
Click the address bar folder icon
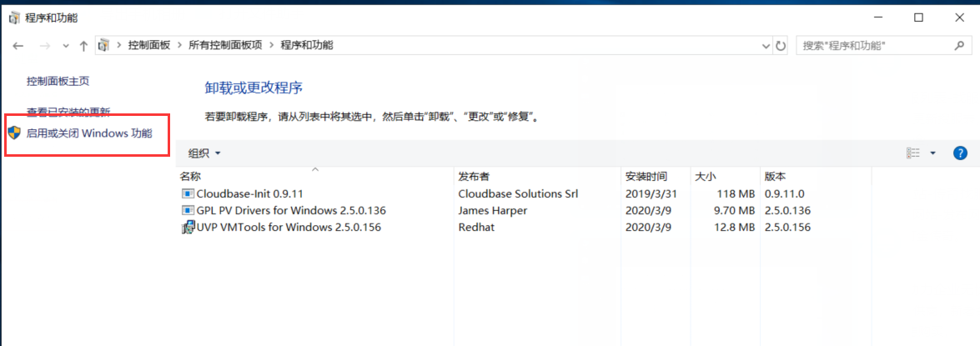[105, 45]
